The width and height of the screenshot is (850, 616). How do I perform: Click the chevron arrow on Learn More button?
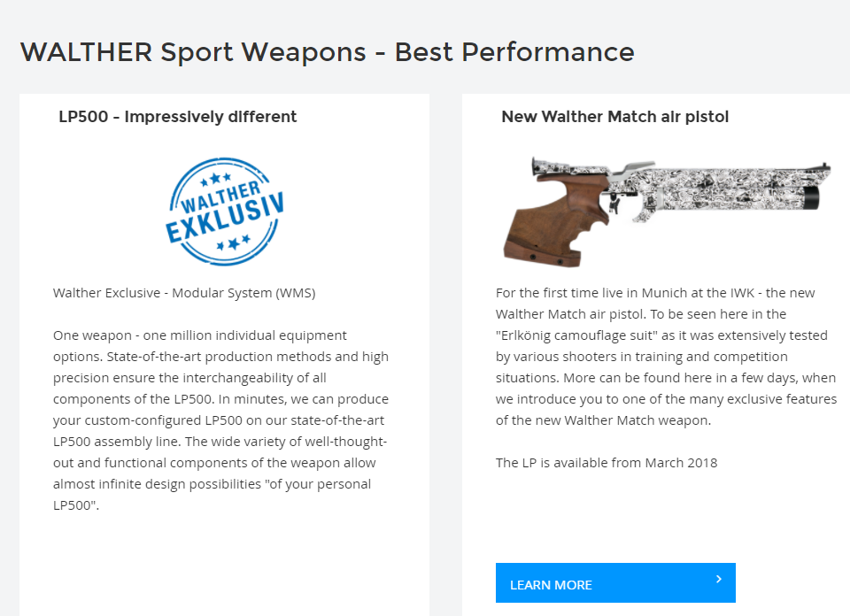[719, 579]
